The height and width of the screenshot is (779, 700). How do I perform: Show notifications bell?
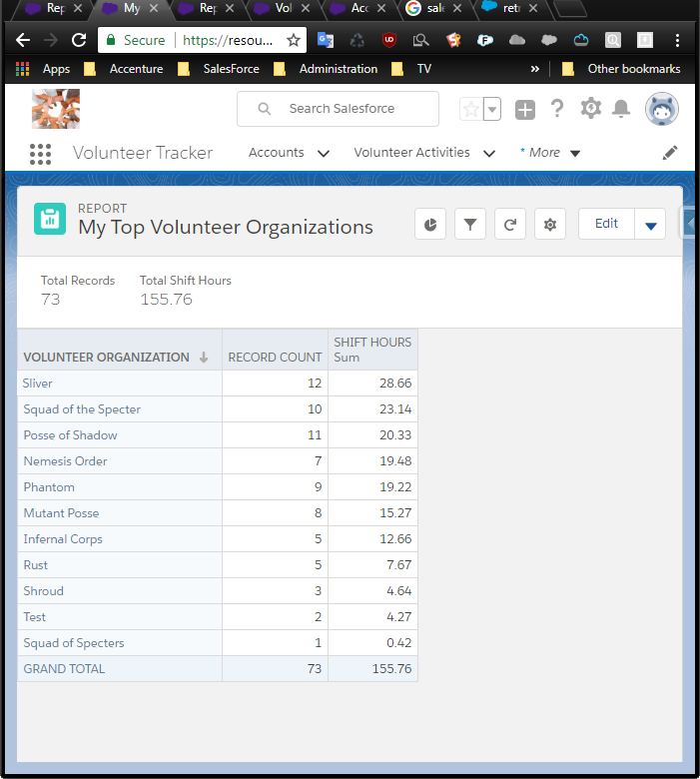[x=621, y=108]
